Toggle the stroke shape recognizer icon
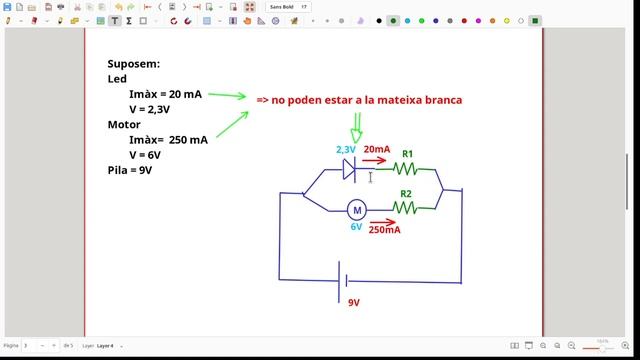The width and height of the screenshot is (640, 360). [173, 21]
